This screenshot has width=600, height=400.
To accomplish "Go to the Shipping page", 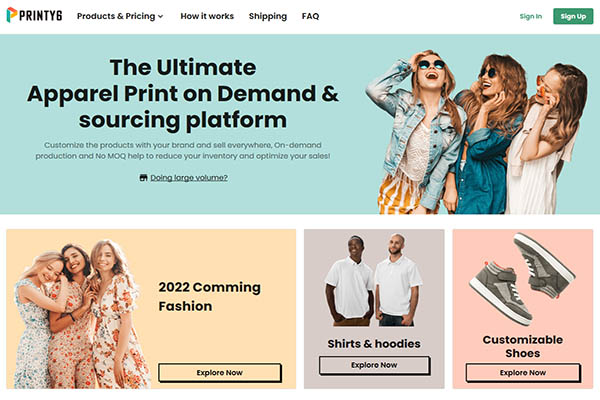I will tap(268, 16).
